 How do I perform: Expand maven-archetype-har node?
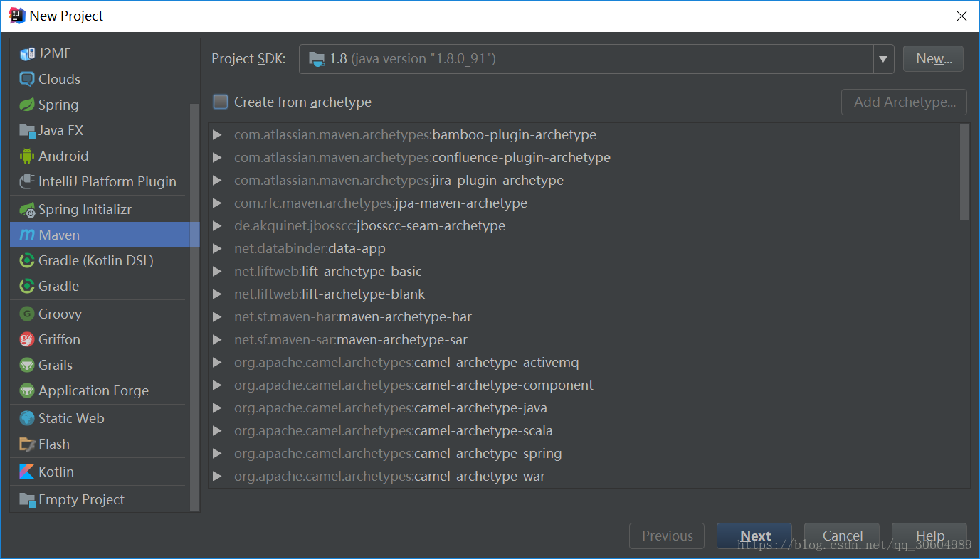tap(218, 317)
